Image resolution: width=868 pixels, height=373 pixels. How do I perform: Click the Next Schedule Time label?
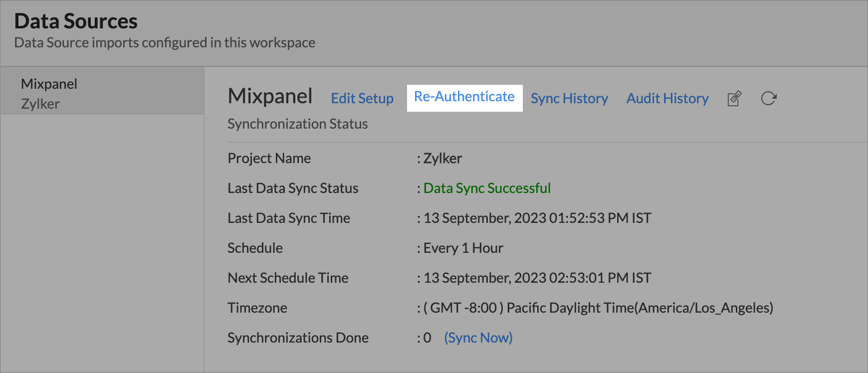click(288, 278)
